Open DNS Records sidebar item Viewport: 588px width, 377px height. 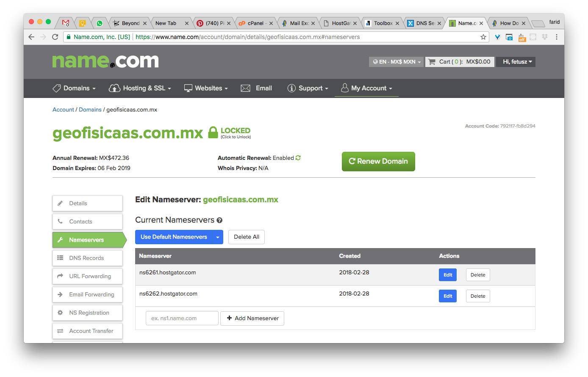click(x=88, y=258)
